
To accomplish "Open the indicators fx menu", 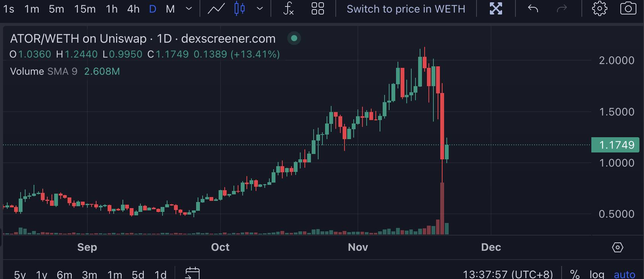I will (289, 8).
